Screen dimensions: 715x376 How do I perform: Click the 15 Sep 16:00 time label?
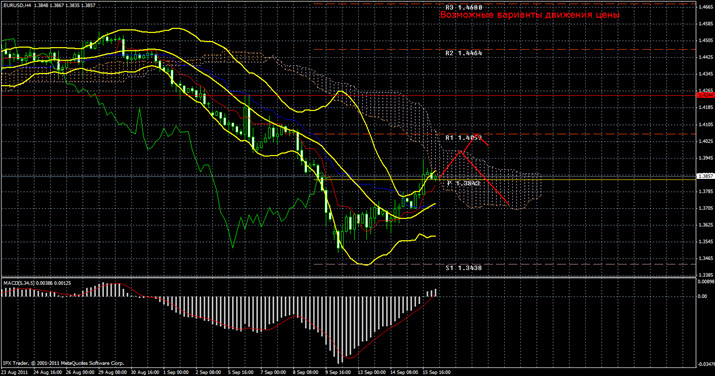tap(437, 372)
